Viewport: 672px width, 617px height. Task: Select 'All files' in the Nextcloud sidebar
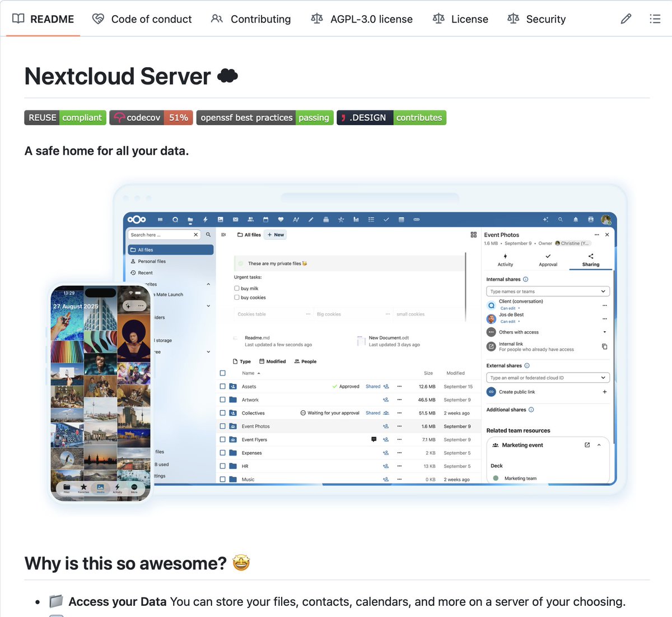[171, 250]
